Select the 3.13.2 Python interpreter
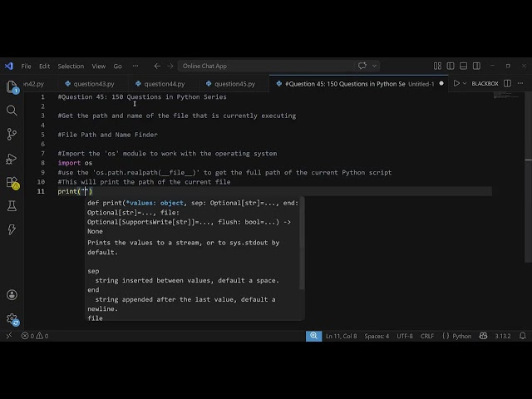This screenshot has width=532, height=399. (x=502, y=336)
